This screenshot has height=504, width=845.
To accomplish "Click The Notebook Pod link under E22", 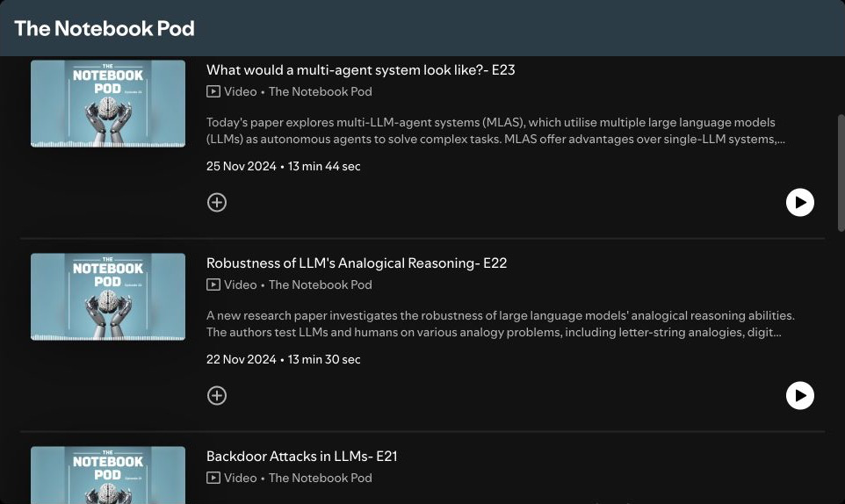I will pyautogui.click(x=320, y=284).
